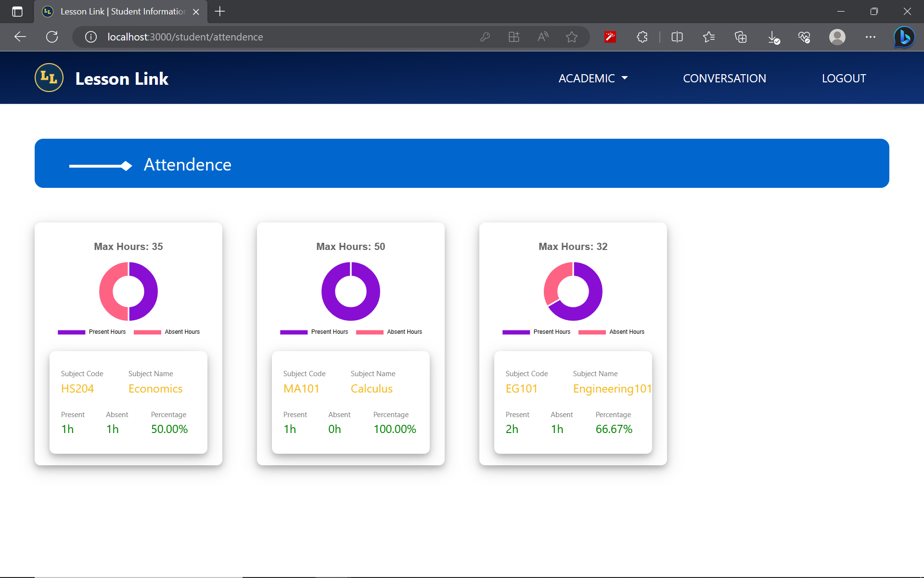
Task: Toggle favorite star for current page
Action: click(x=572, y=37)
